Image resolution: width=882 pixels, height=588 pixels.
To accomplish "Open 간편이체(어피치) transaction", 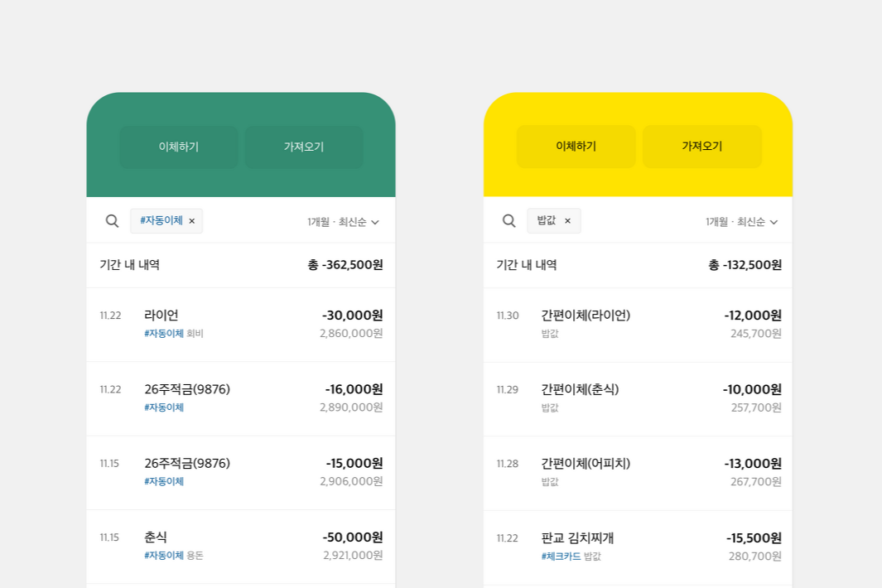I will click(x=638, y=473).
